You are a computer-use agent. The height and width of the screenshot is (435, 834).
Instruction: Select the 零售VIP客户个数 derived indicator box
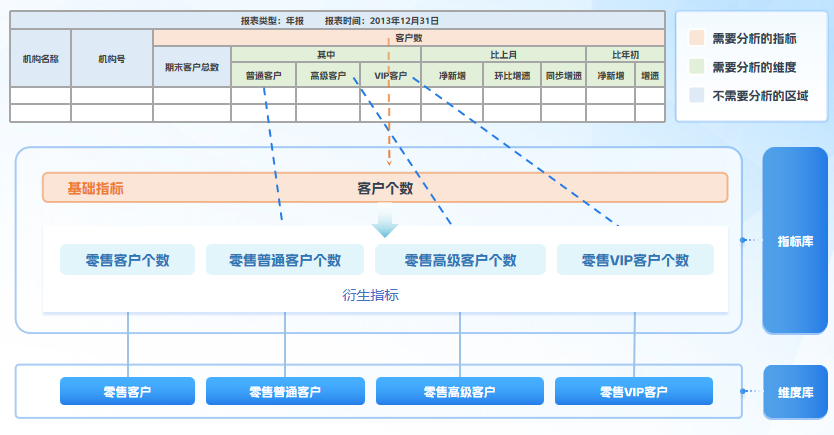pyautogui.click(x=635, y=260)
